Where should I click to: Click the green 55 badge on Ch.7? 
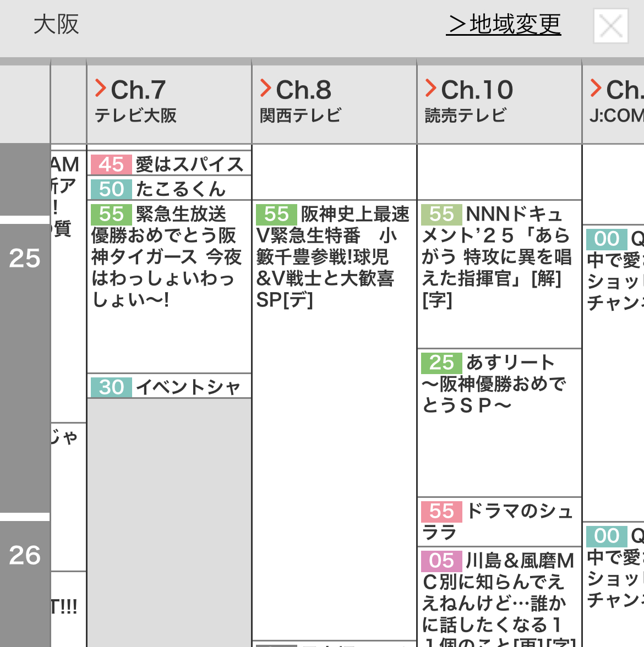click(111, 214)
